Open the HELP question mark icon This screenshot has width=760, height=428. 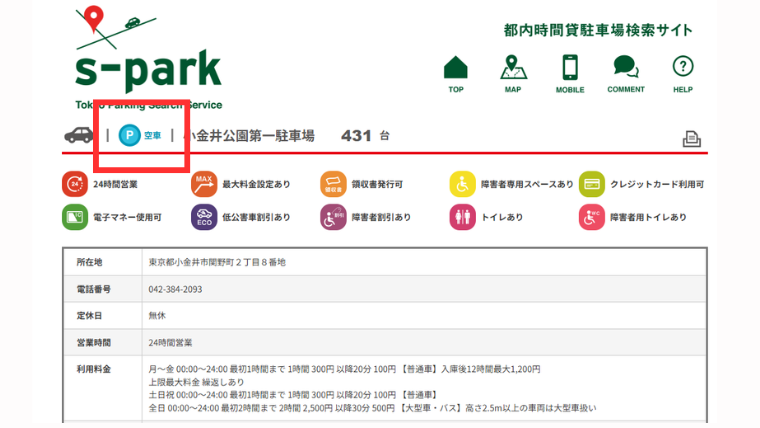683,68
